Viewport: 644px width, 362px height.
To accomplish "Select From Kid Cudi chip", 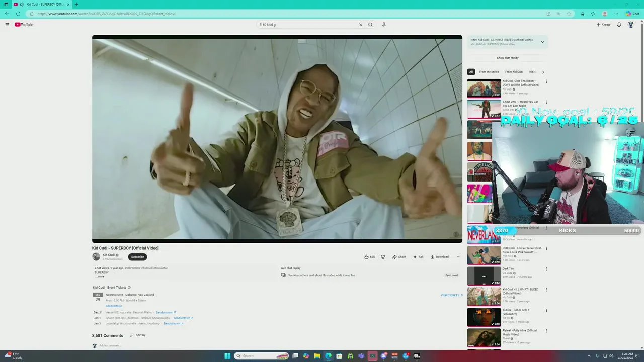I will coord(514,72).
